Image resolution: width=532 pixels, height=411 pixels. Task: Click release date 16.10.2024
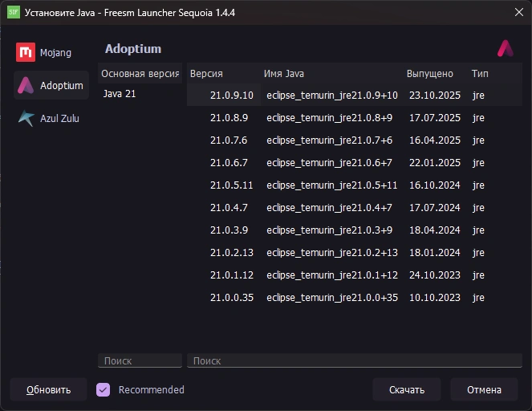pos(435,185)
